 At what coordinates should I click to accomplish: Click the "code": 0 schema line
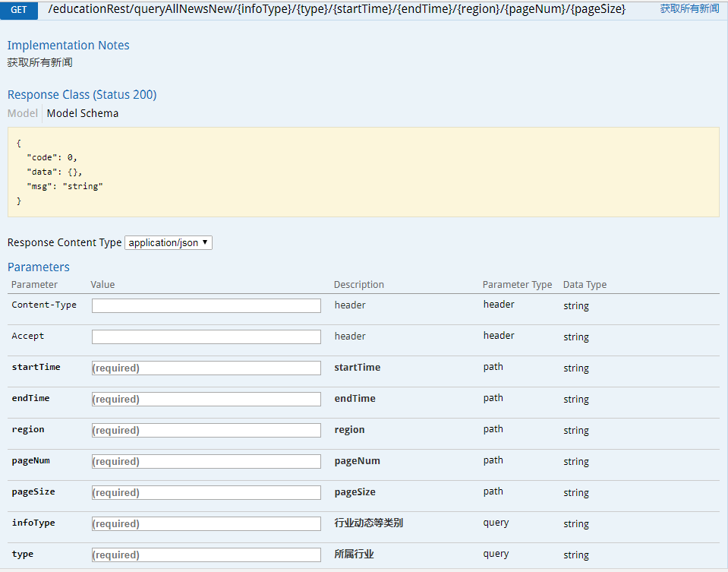(x=52, y=157)
